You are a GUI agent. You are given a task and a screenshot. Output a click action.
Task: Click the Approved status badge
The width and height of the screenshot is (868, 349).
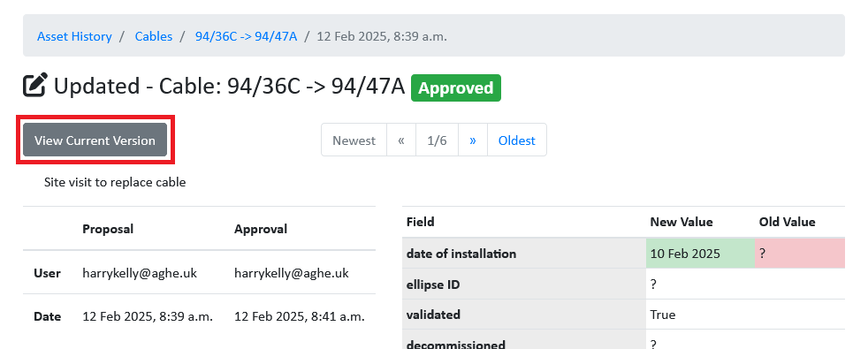tap(455, 88)
